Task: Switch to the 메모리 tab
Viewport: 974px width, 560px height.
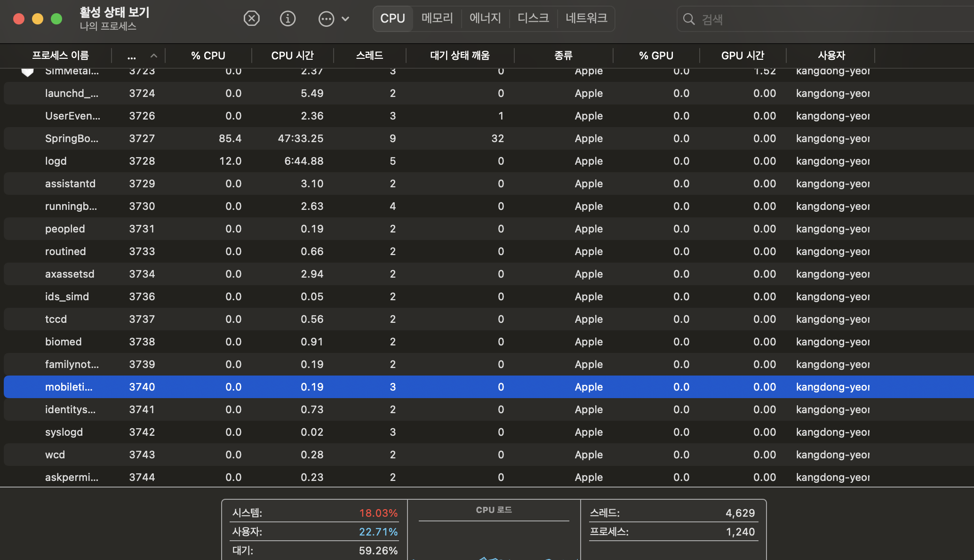Action: [437, 18]
